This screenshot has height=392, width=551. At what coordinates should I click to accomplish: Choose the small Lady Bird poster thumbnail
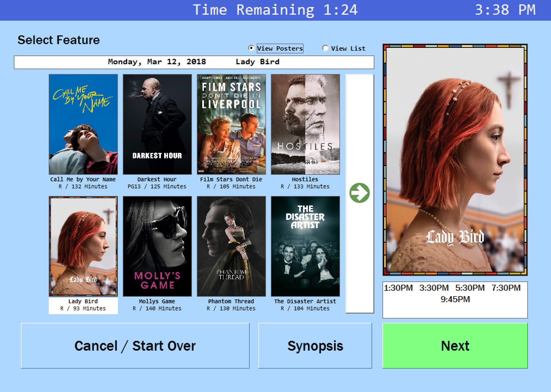click(x=83, y=246)
